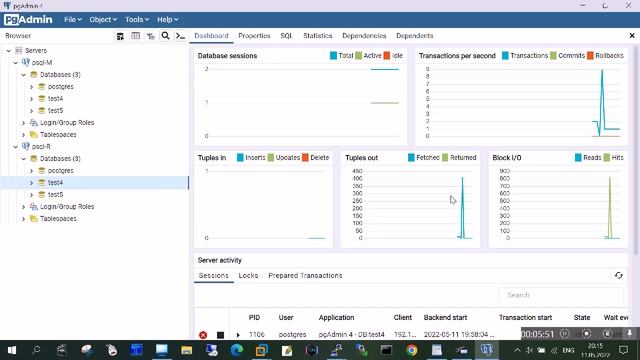
Task: Open Google Chrome from the taskbar
Action: pyautogui.click(x=411, y=350)
